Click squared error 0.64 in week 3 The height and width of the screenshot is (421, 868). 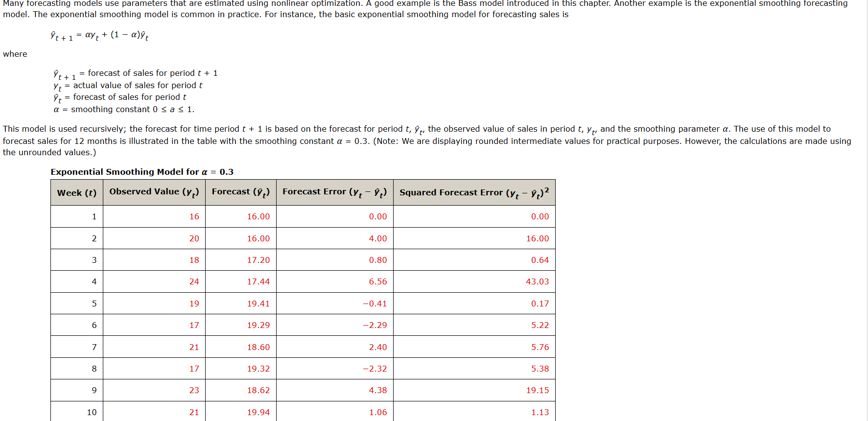pyautogui.click(x=540, y=260)
